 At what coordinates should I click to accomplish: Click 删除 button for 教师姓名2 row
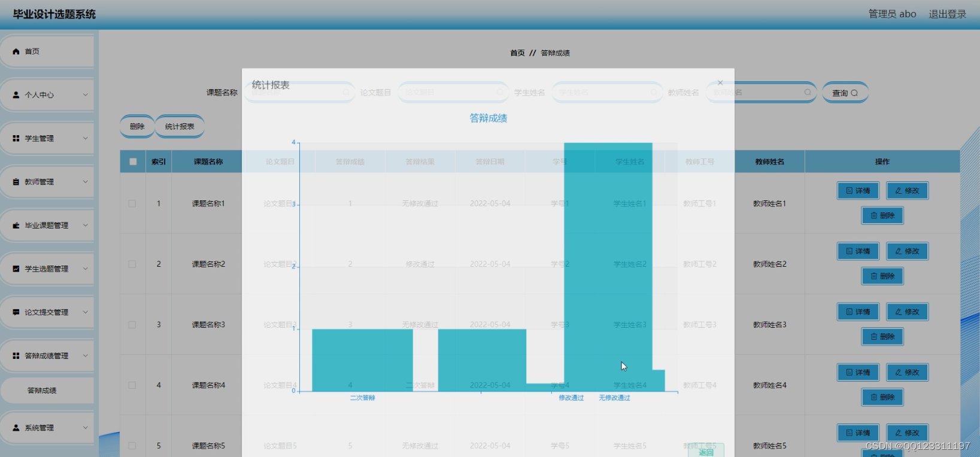(x=882, y=276)
